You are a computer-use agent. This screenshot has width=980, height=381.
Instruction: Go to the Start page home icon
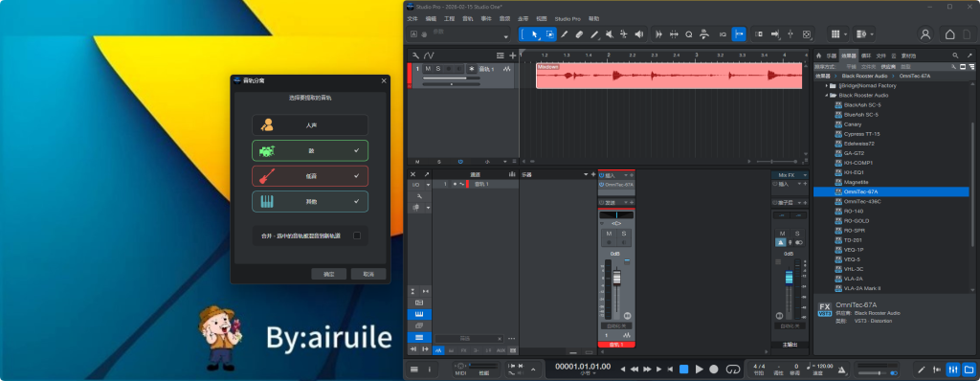[950, 34]
